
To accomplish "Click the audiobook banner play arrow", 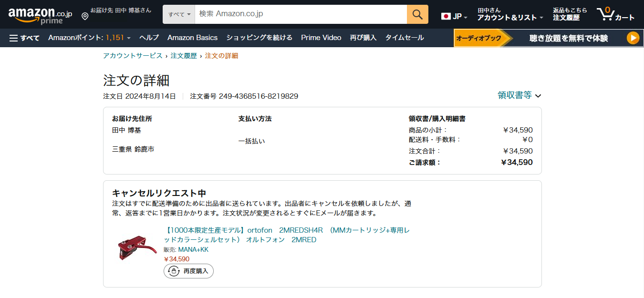I will click(x=633, y=38).
